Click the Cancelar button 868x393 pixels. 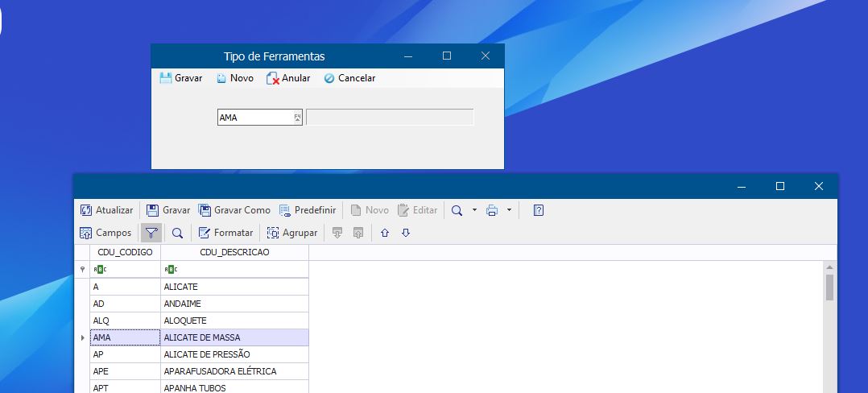[349, 78]
